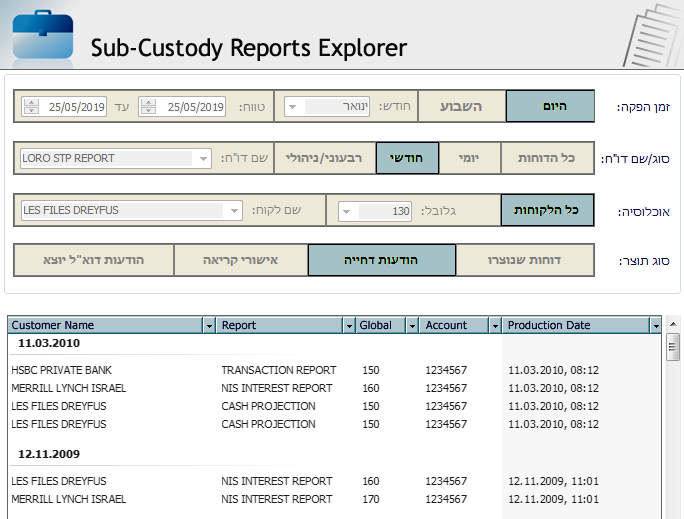Click the חודשי report type button

(x=407, y=158)
